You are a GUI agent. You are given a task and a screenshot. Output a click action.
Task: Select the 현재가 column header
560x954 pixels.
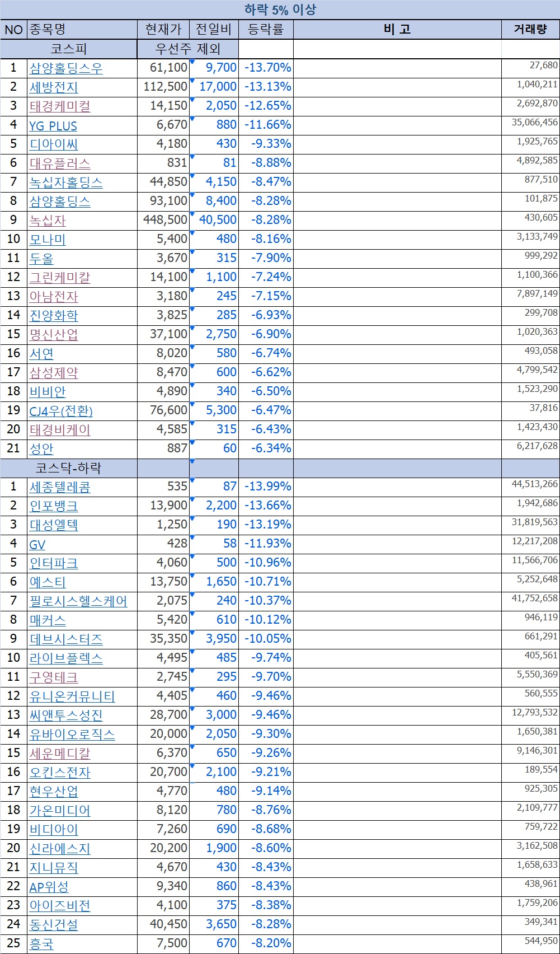[x=163, y=30]
